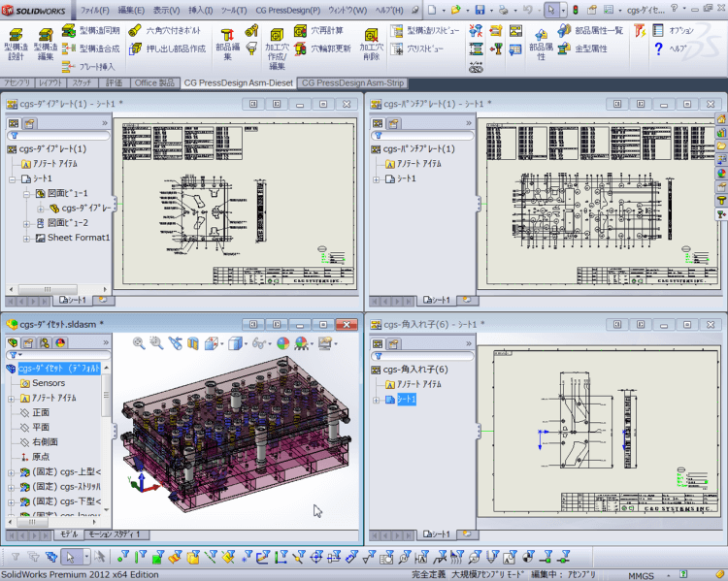Viewport: 728px width, 581px height.
Task: Click the 六角穴付きボルト tool
Action: (x=165, y=31)
